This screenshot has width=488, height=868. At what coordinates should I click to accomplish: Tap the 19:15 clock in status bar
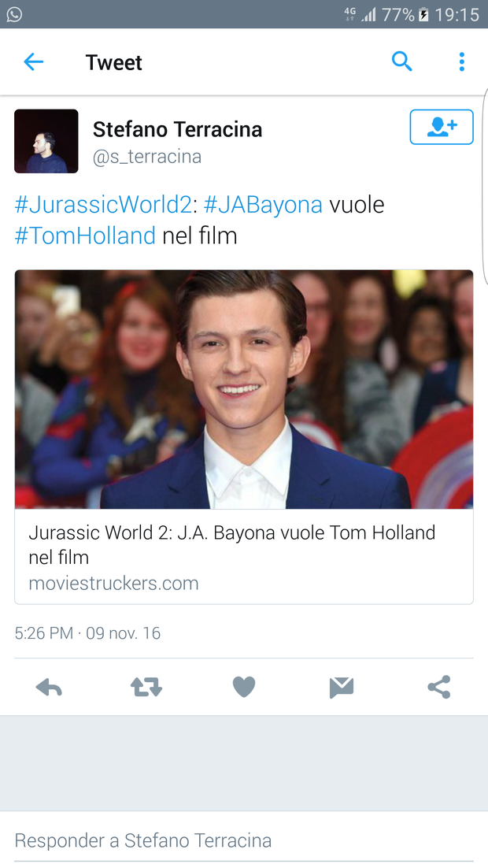(x=457, y=14)
